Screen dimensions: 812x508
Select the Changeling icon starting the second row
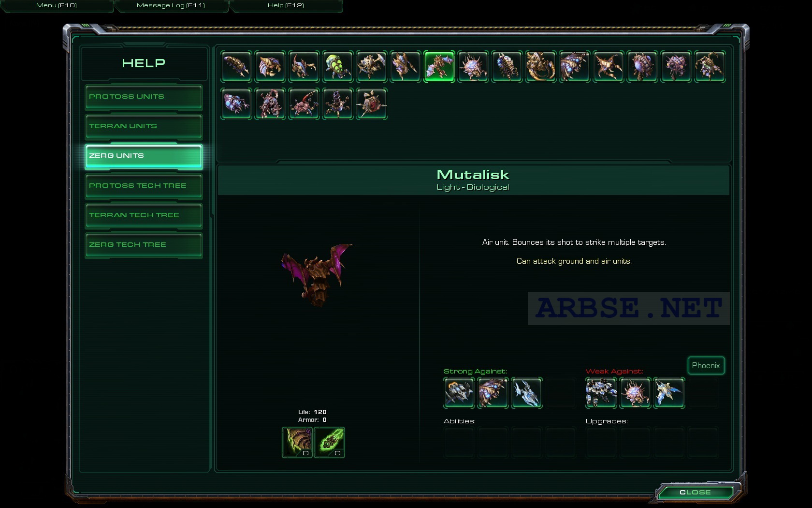236,104
